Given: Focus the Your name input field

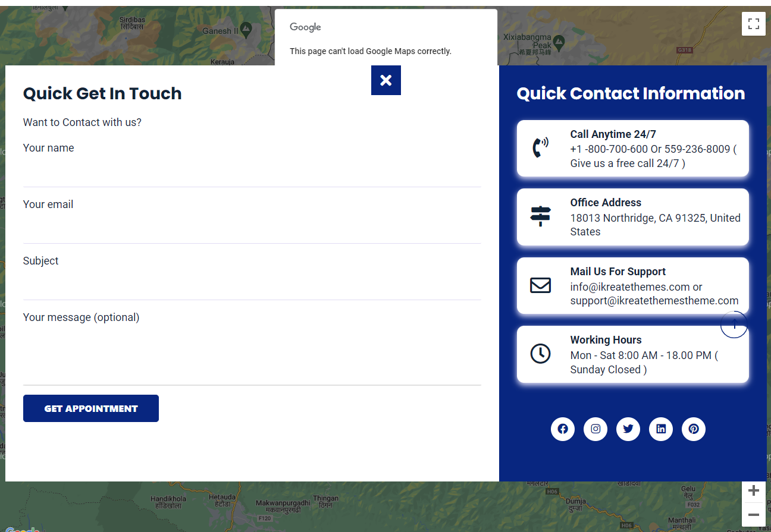Looking at the screenshot, I should coord(252,172).
